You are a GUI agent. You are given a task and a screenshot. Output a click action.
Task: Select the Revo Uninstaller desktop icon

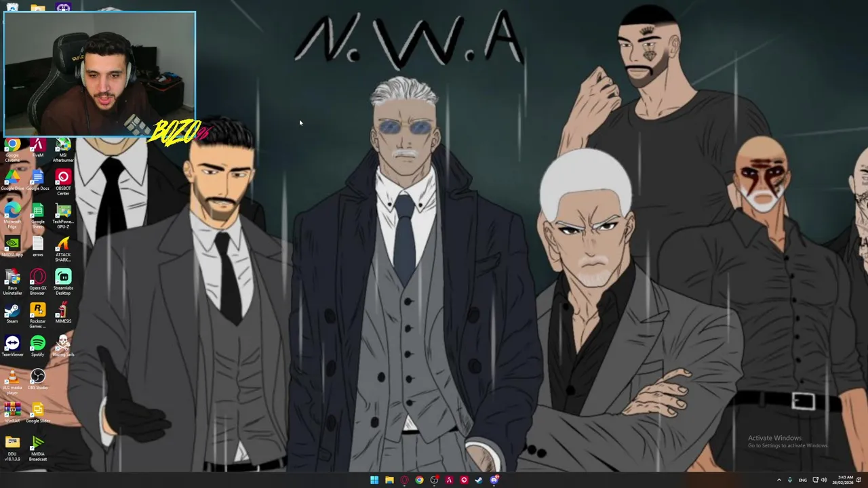click(12, 282)
